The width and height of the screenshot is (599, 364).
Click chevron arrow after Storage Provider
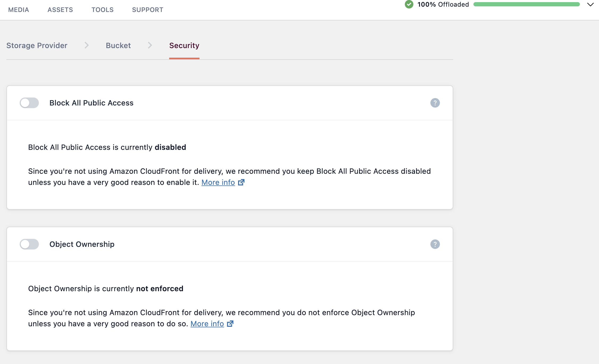[x=86, y=45]
